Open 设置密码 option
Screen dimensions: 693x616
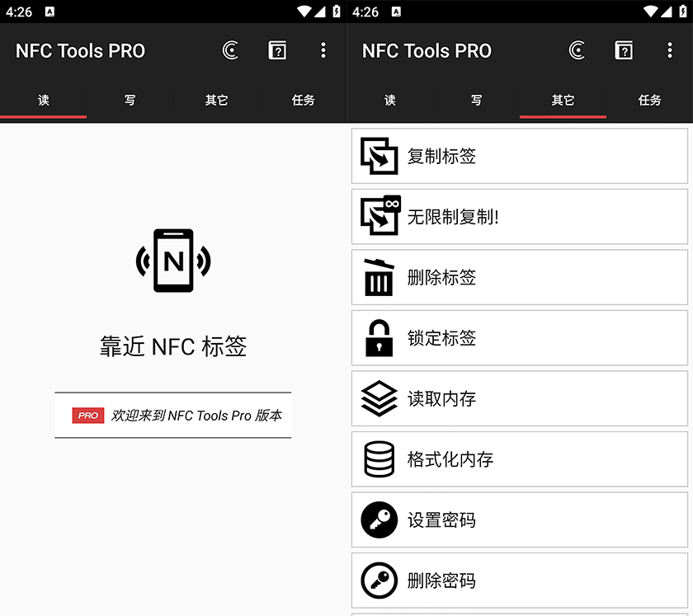click(520, 520)
